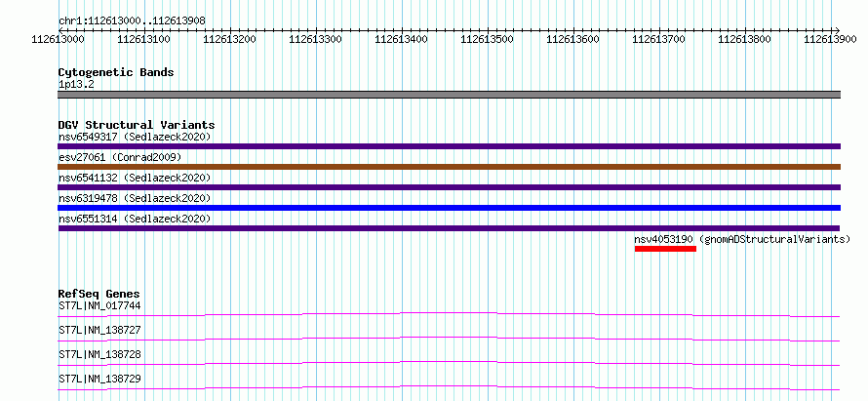
Task: Click the magenta line of ST7L|NM_138727
Action: [449, 339]
